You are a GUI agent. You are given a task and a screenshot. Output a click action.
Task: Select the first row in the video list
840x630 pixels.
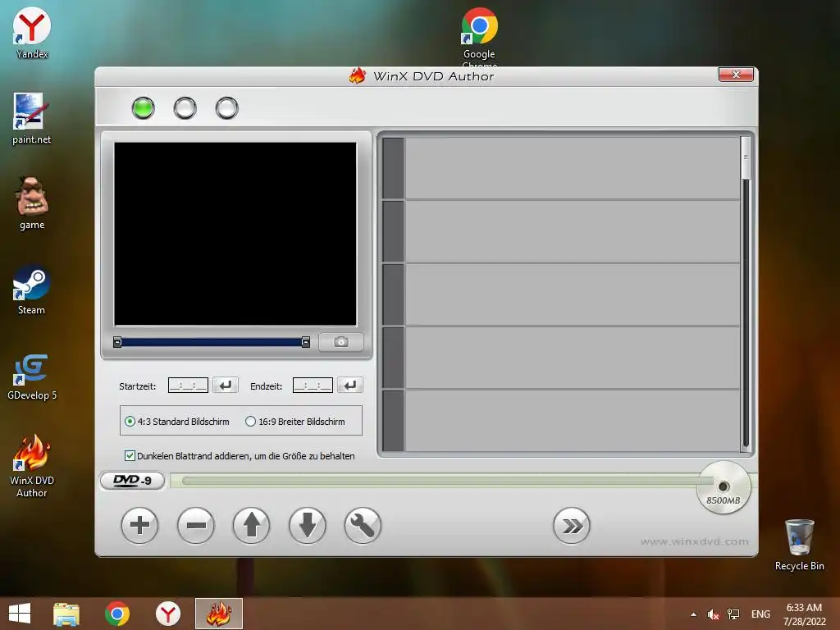click(561, 168)
